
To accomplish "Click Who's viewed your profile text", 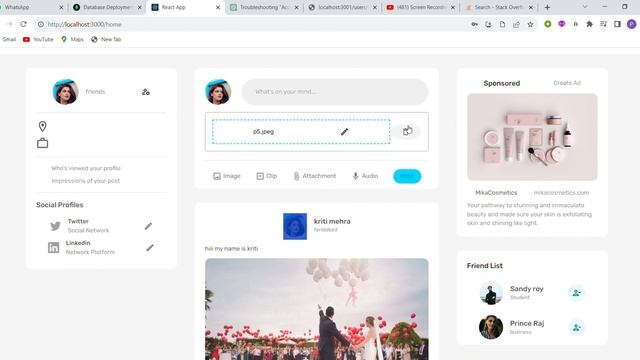I will click(x=86, y=168).
